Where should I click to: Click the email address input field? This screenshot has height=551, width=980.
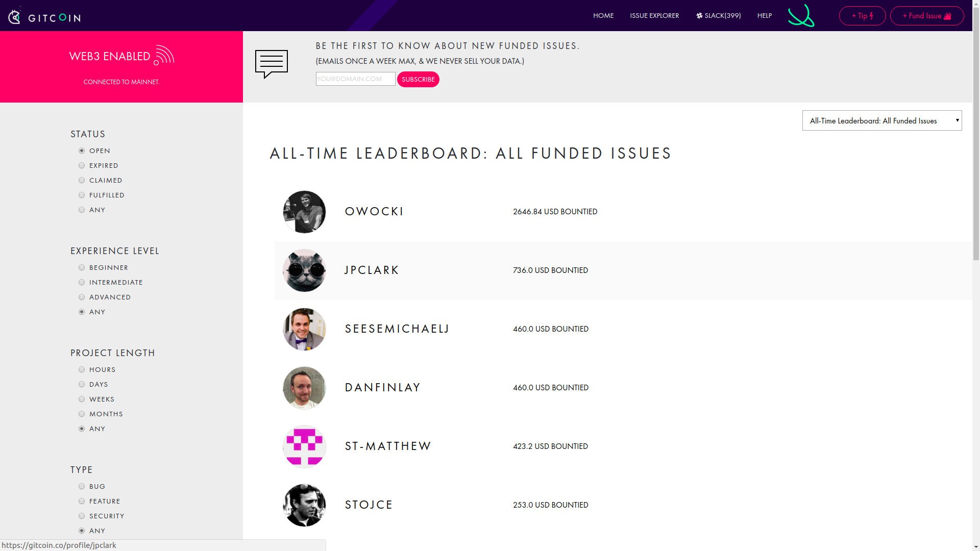coord(355,79)
